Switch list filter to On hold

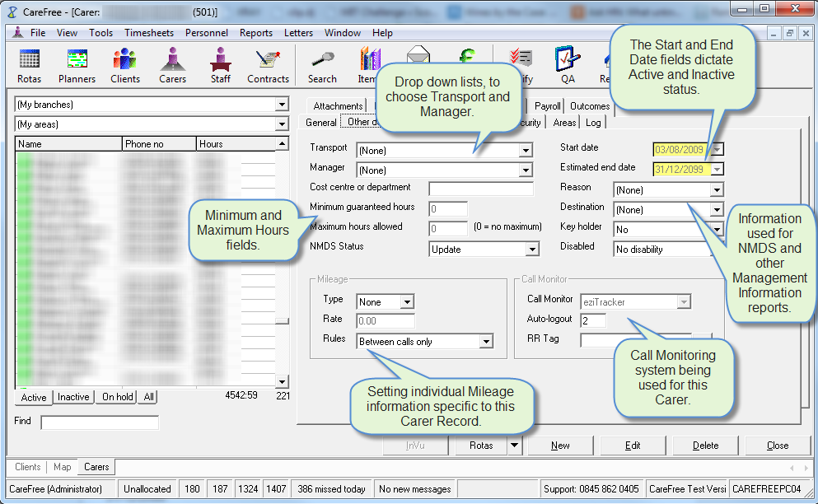pos(117,397)
